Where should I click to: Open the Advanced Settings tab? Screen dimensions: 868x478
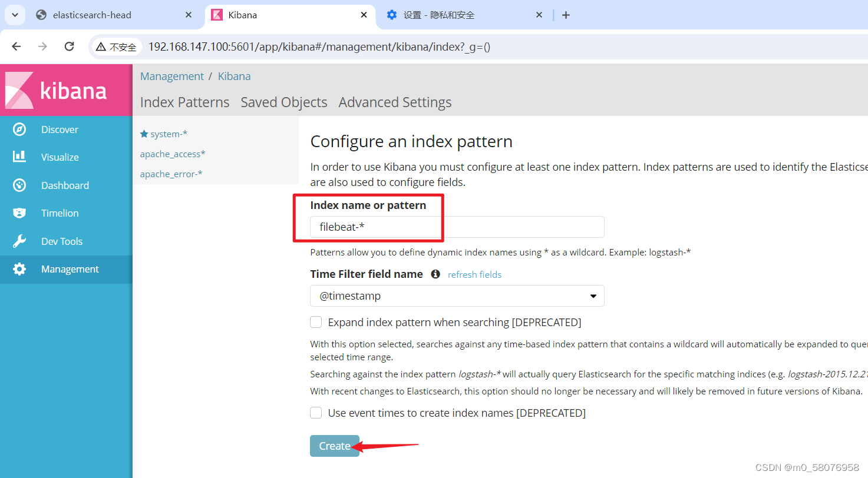pyautogui.click(x=395, y=102)
